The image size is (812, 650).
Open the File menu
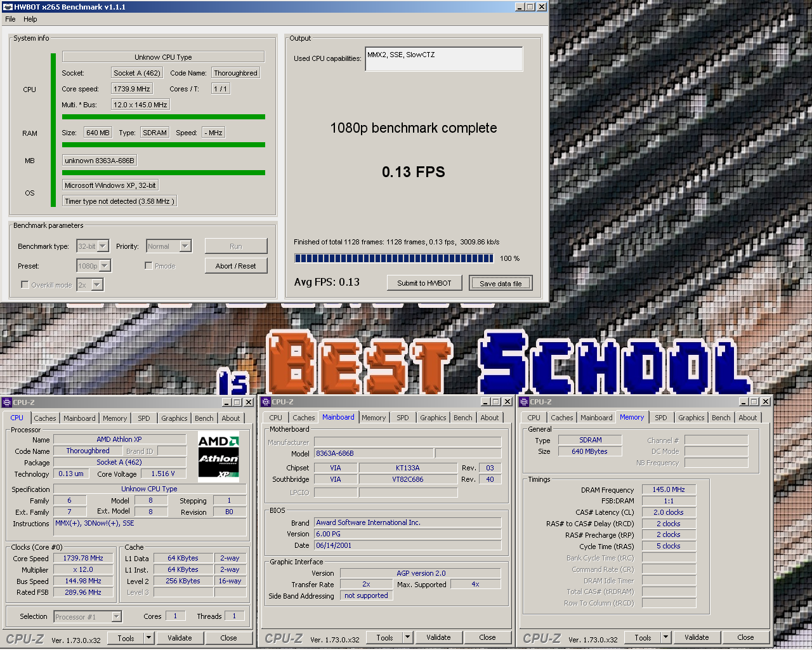tap(10, 19)
